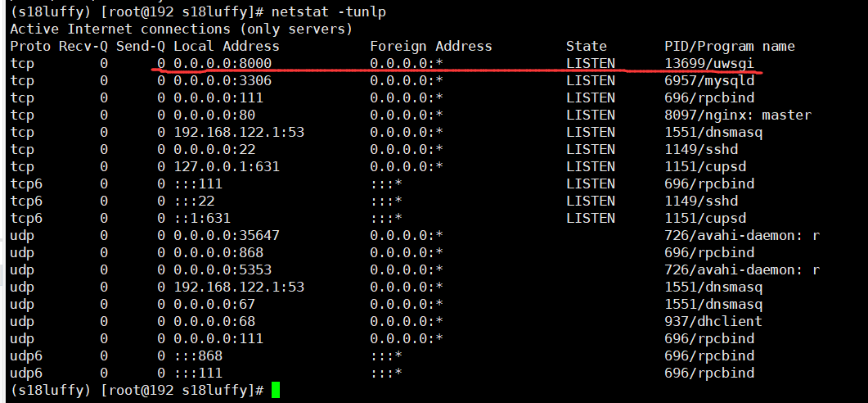This screenshot has width=868, height=403.
Task: Select the 8097/nginx: master entry
Action: click(738, 115)
